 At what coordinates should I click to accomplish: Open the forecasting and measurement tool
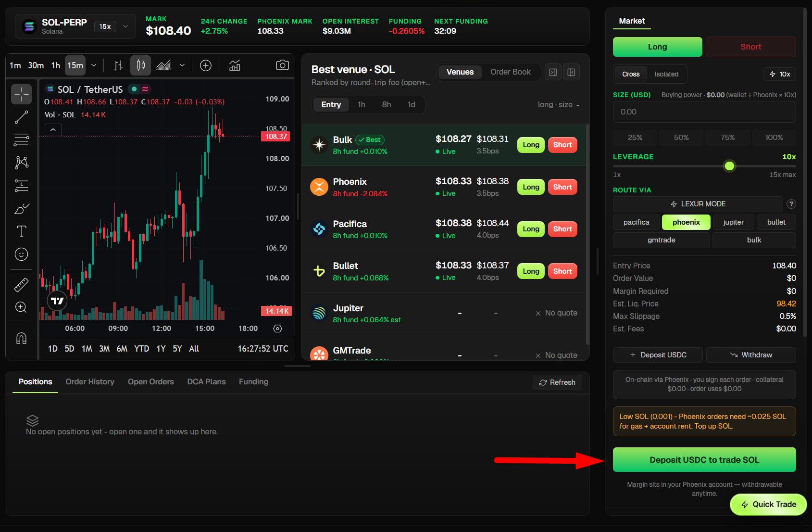point(21,185)
